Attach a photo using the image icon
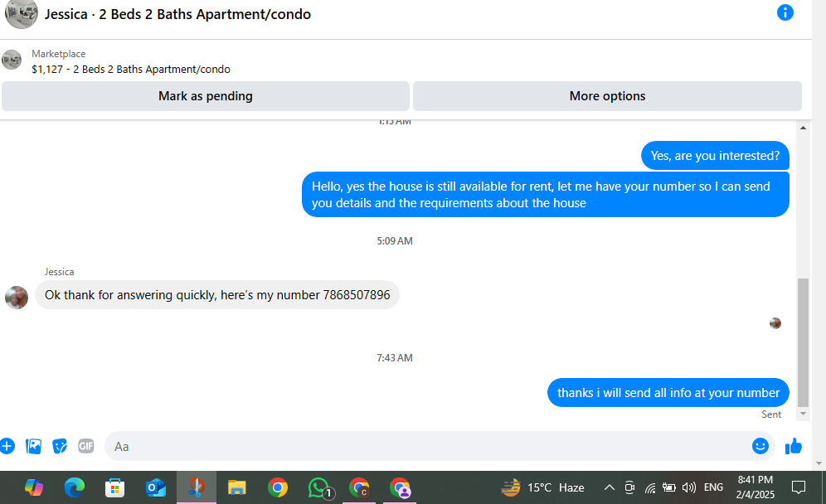The image size is (826, 504). pyautogui.click(x=33, y=446)
